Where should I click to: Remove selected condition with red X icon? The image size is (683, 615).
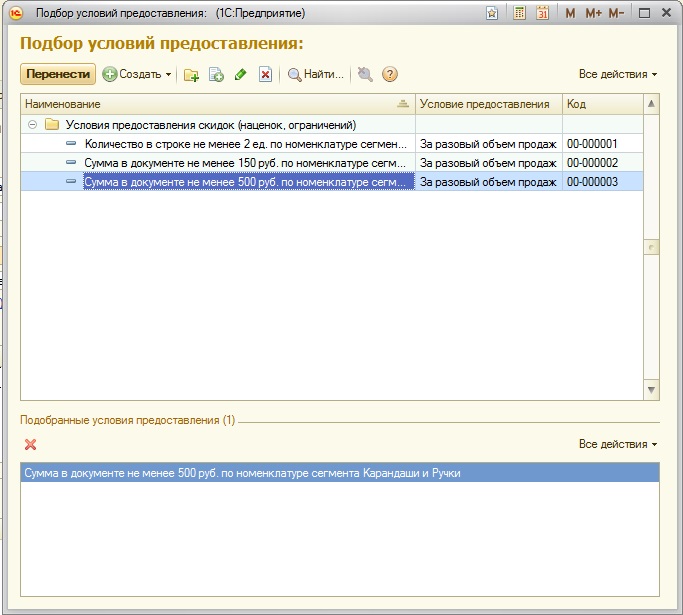pos(30,444)
